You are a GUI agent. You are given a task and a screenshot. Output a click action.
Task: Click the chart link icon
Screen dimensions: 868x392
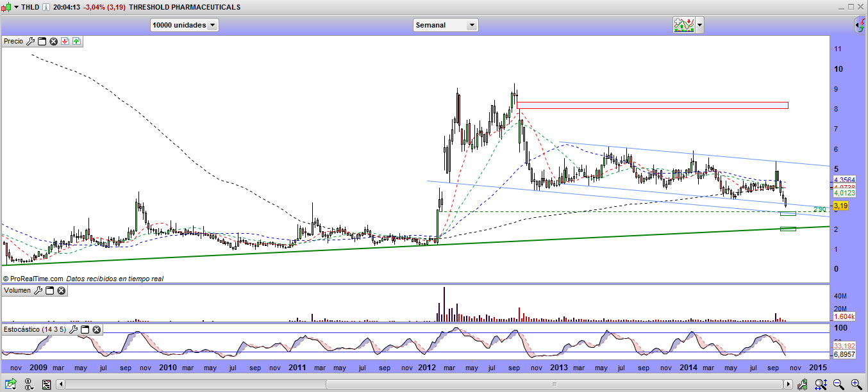[28, 384]
